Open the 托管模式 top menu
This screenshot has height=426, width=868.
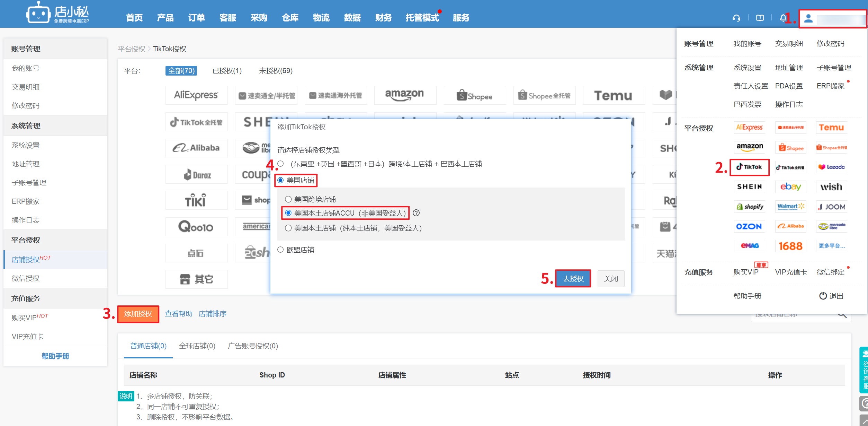422,18
